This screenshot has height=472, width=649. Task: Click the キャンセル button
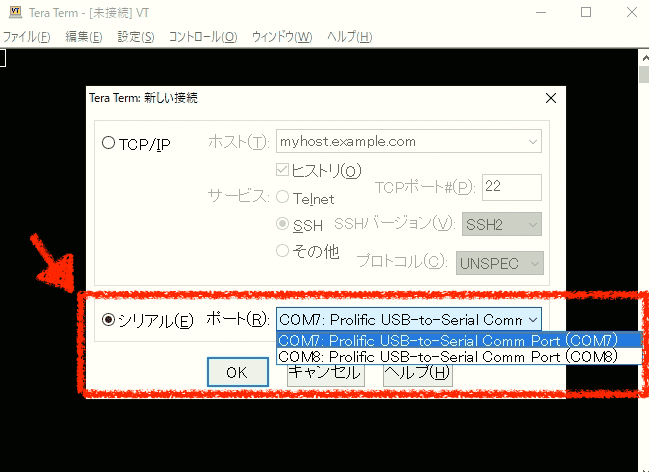pos(326,375)
